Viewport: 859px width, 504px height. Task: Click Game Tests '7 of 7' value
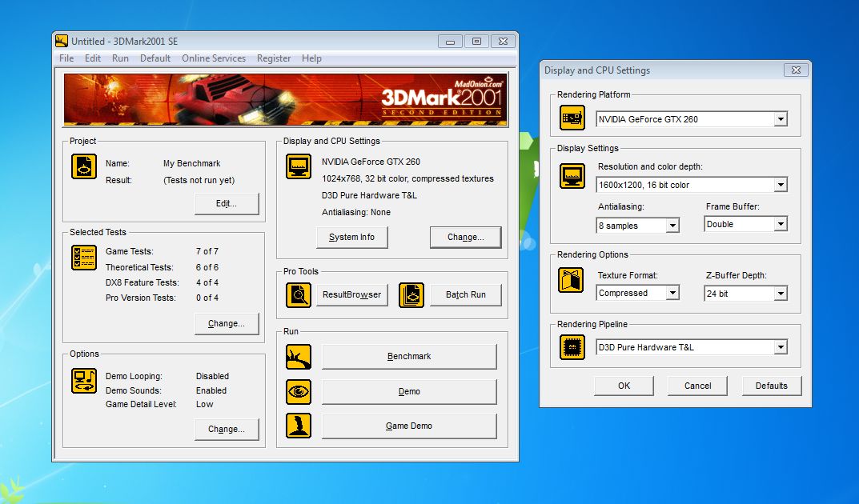[207, 251]
